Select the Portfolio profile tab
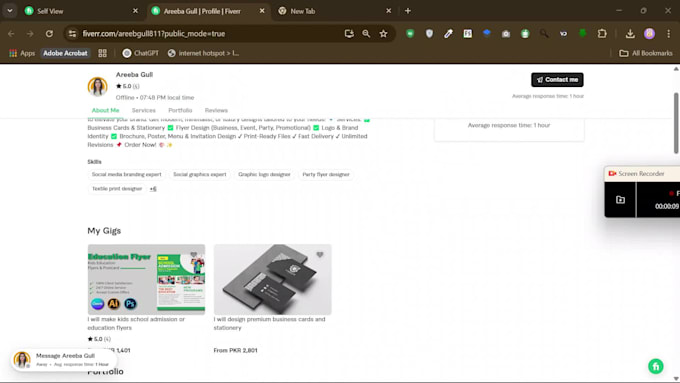 click(180, 111)
